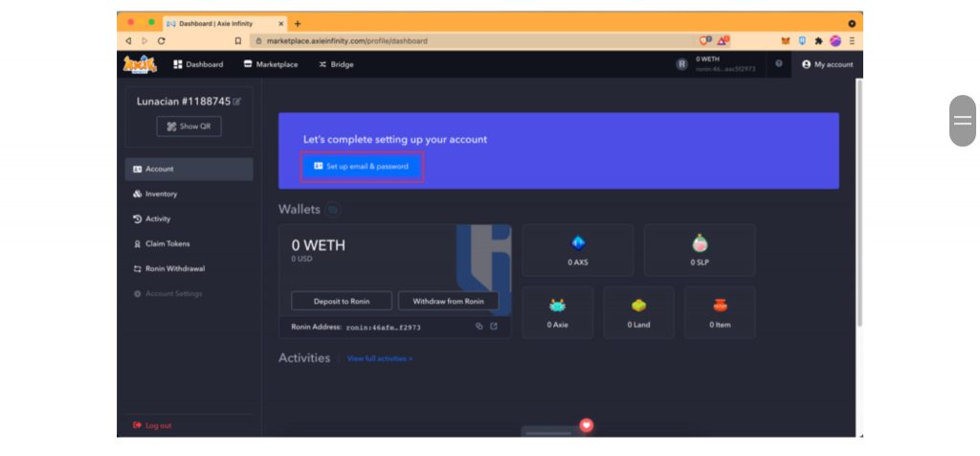
Task: Click the page vertical scrollbar
Action: (859, 202)
